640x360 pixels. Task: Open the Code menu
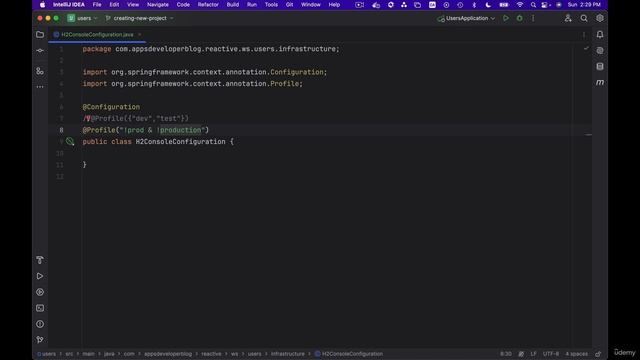[x=183, y=5]
